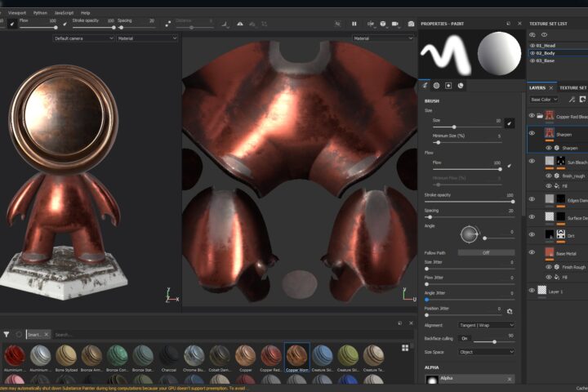Hide the Dirt layer

click(x=532, y=235)
